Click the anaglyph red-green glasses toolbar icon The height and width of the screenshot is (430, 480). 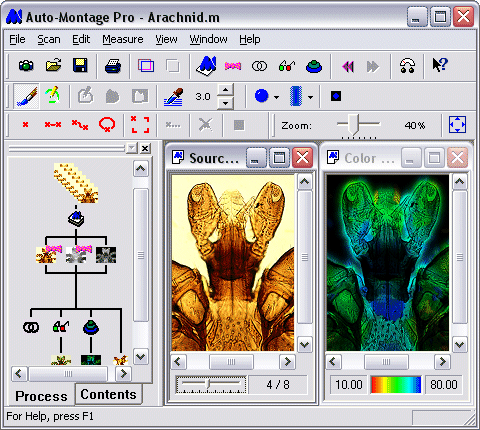pos(287,65)
